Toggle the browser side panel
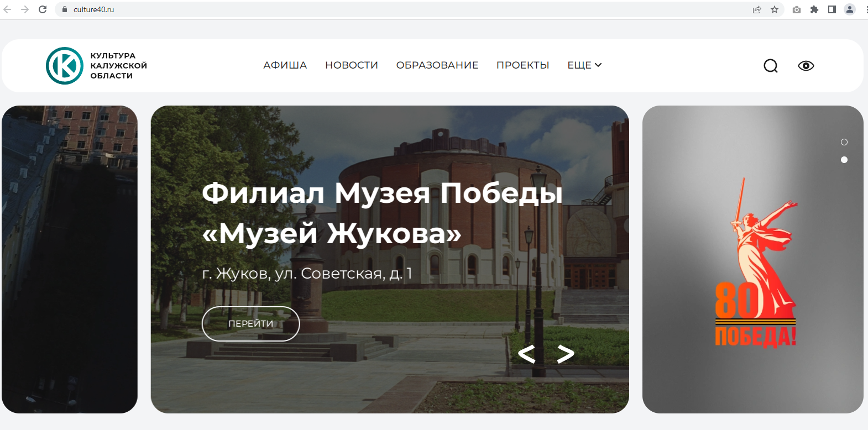The height and width of the screenshot is (430, 868). pos(832,9)
